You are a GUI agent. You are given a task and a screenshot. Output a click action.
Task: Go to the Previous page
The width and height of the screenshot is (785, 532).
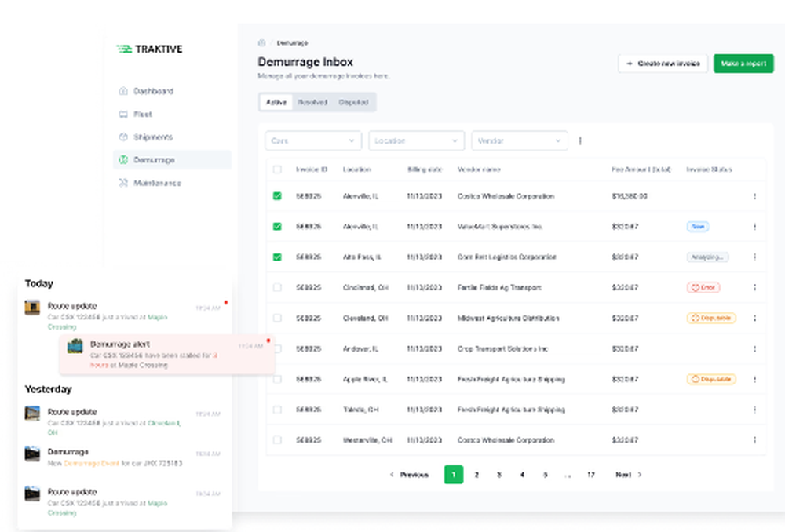click(x=409, y=475)
